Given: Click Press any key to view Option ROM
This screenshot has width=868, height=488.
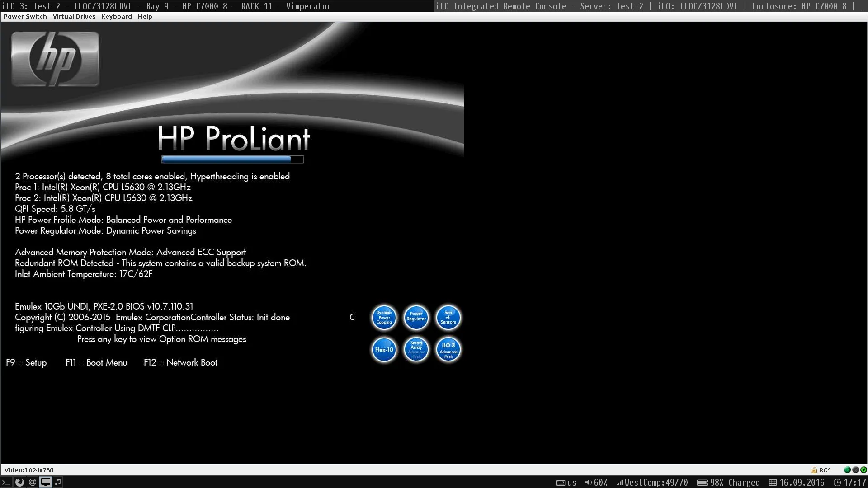Looking at the screenshot, I should (162, 339).
